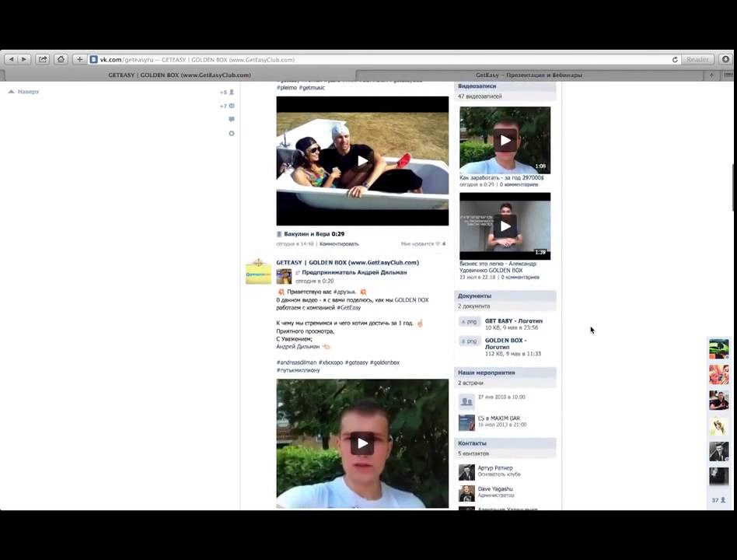Play sidebar video lasting 1:06

pos(505,140)
